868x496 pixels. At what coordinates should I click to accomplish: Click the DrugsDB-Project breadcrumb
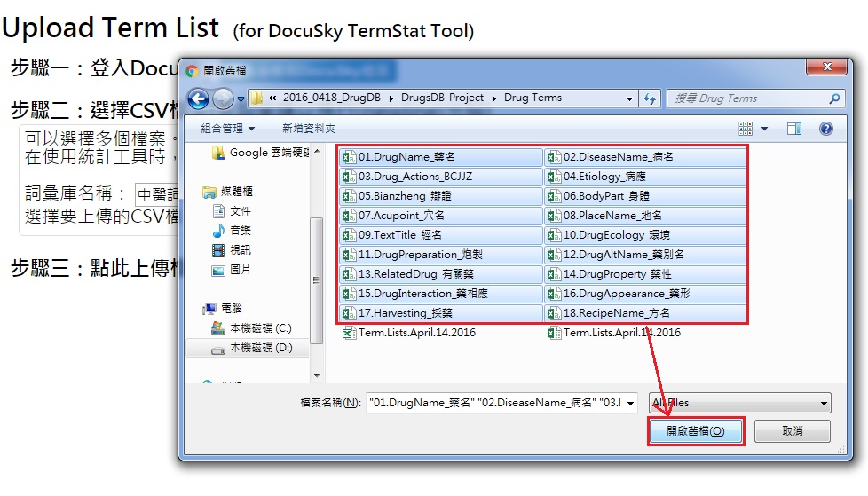442,98
